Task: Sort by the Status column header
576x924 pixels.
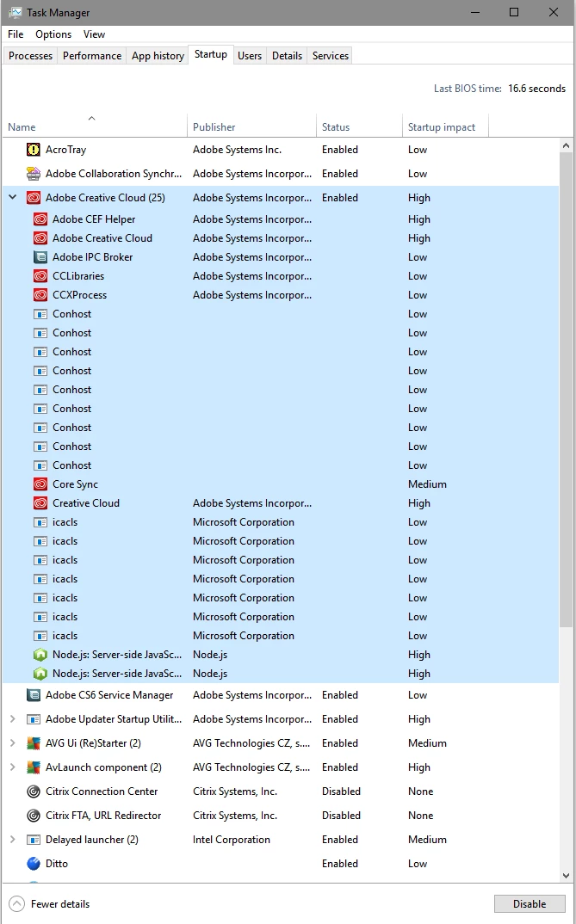Action: click(x=359, y=126)
